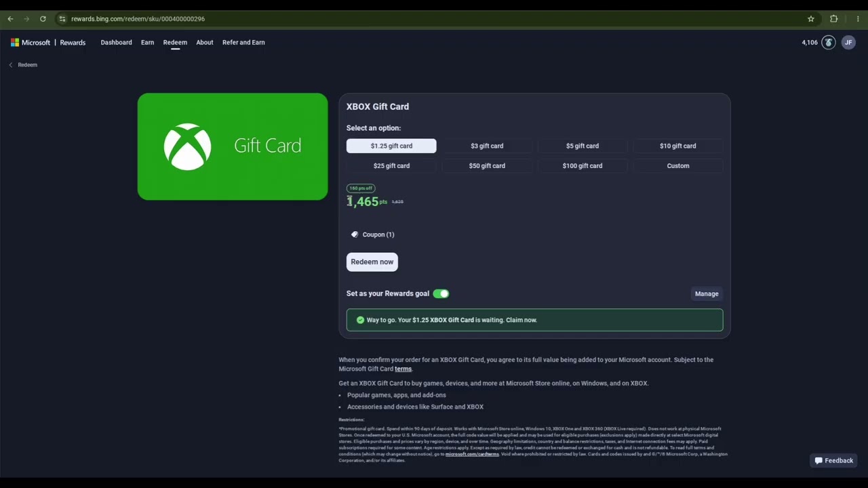Click the Xbox Gift Card image

(233, 146)
